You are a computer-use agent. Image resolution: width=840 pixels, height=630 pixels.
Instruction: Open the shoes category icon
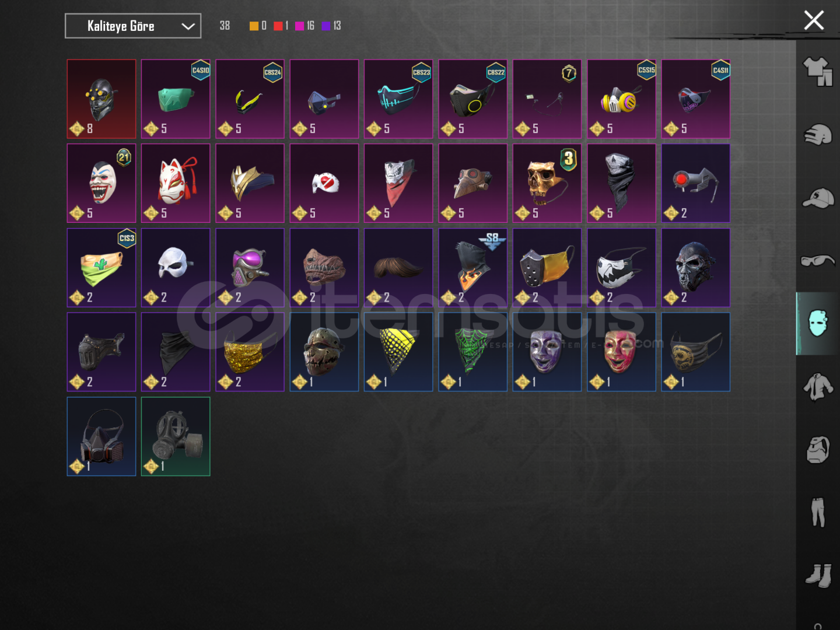818,575
